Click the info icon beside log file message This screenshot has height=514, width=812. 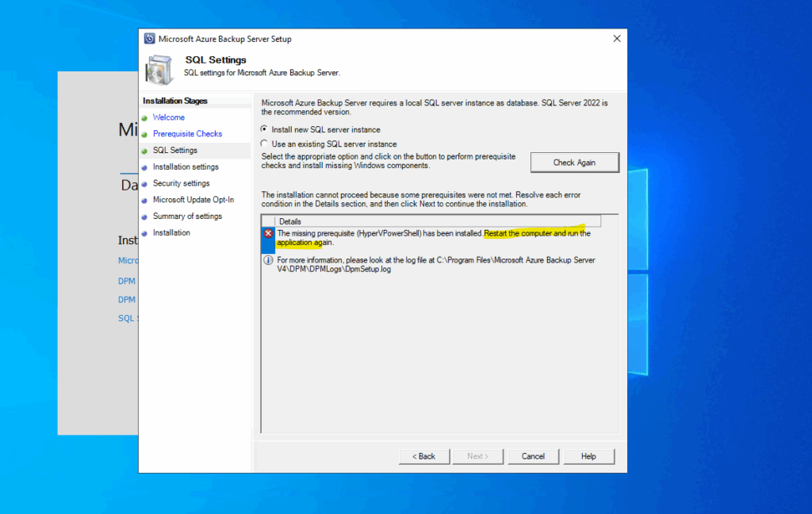pyautogui.click(x=268, y=260)
